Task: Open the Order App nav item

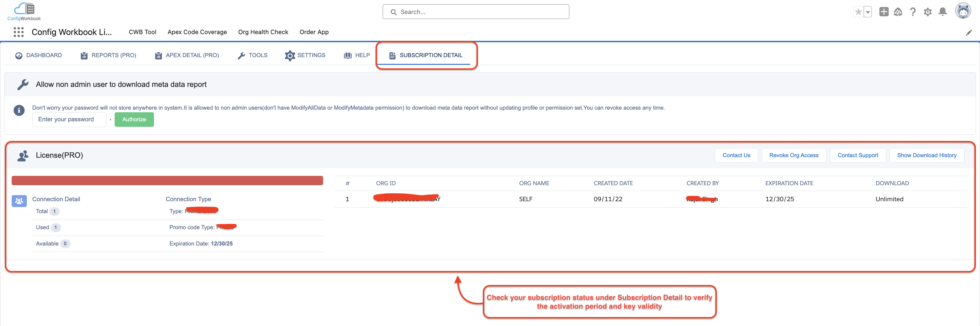Action: [314, 32]
